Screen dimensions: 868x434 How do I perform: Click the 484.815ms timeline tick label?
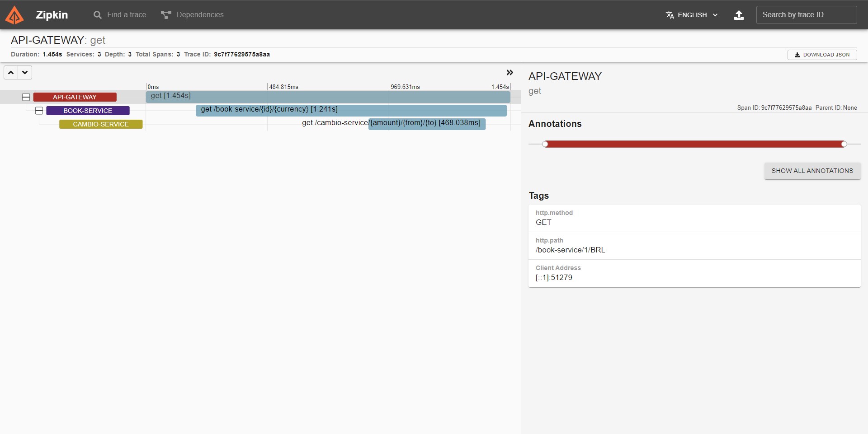pyautogui.click(x=284, y=87)
